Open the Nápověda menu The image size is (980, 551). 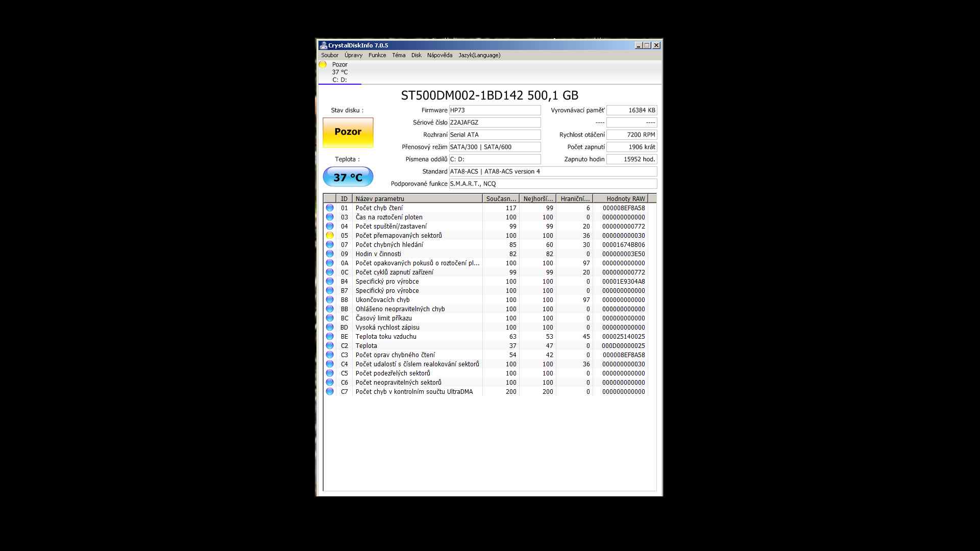[439, 55]
